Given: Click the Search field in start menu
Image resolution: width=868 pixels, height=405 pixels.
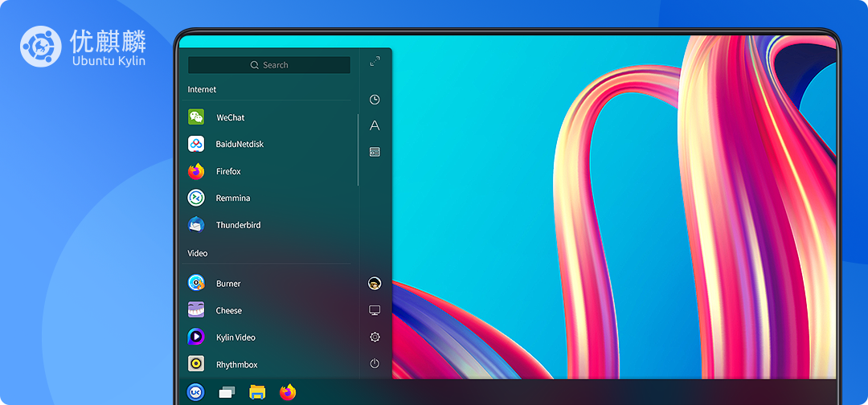Looking at the screenshot, I should click(269, 65).
